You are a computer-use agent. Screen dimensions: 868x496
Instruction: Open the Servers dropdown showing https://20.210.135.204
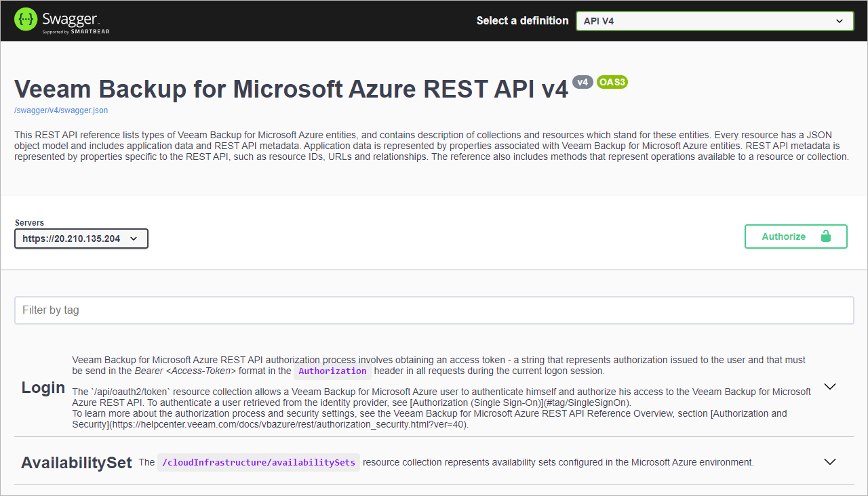pyautogui.click(x=81, y=239)
